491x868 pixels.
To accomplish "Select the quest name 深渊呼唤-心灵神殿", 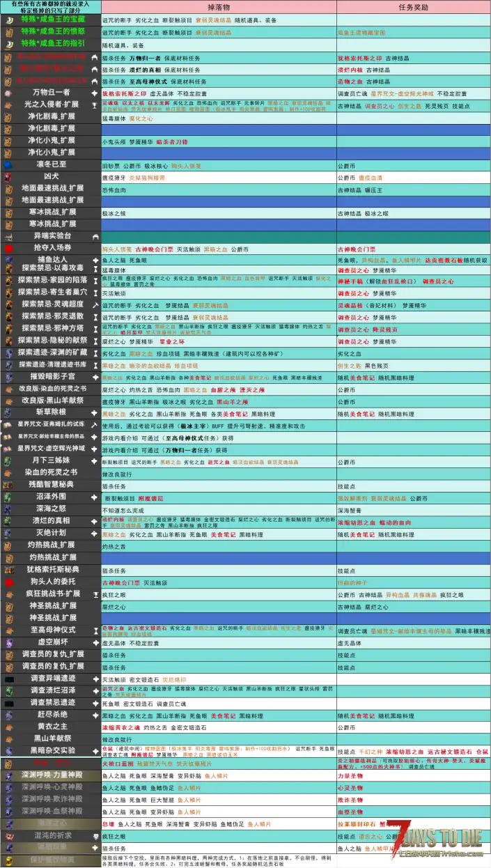I will pyautogui.click(x=52, y=787).
